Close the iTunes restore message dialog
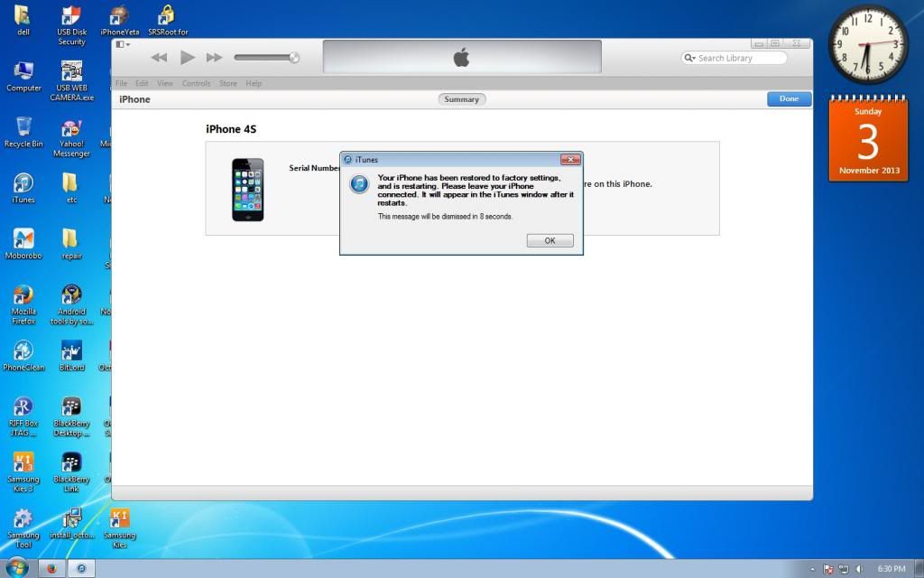The image size is (924, 578). tap(569, 160)
